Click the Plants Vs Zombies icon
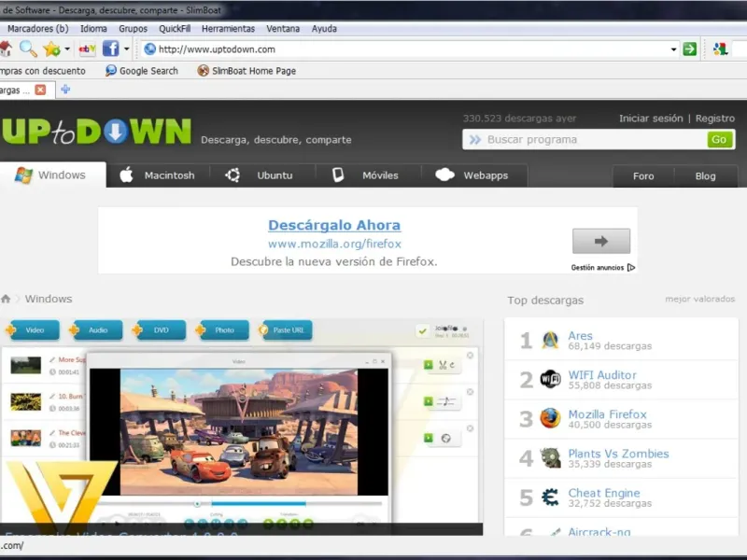Screen dimensions: 747x560 (x=550, y=457)
